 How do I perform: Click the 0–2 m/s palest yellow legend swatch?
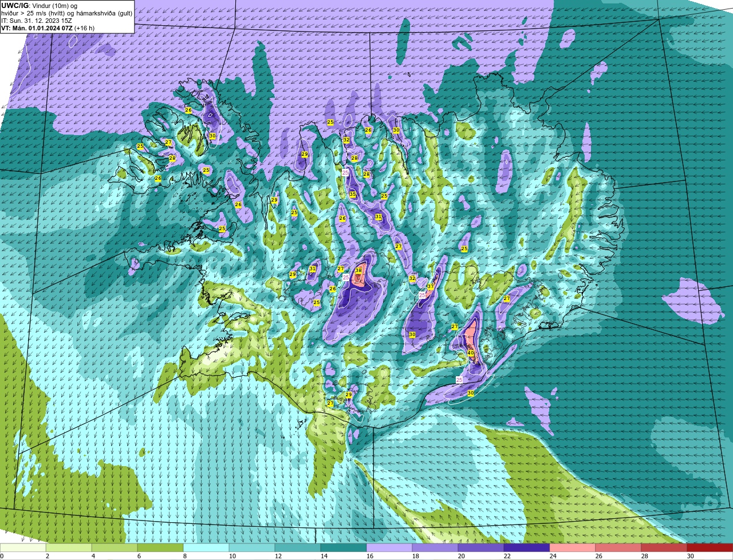(23, 547)
